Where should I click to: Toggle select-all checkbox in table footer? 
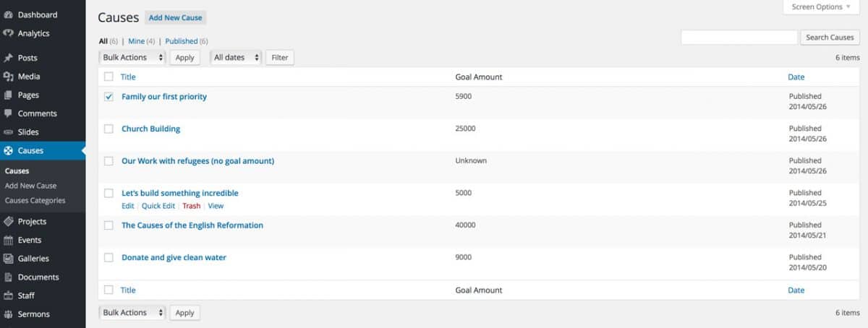(x=109, y=290)
